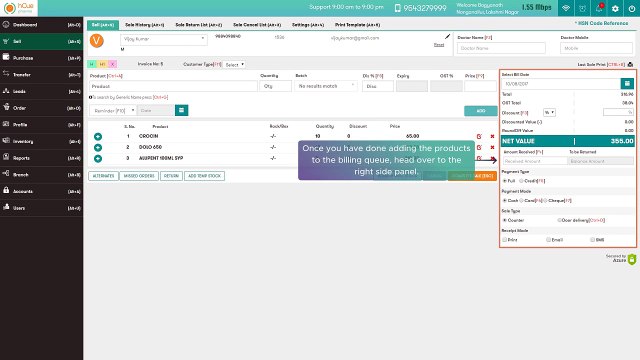Open Inventory sidebar icon
Viewport: 640px width, 360px height.
6,141
